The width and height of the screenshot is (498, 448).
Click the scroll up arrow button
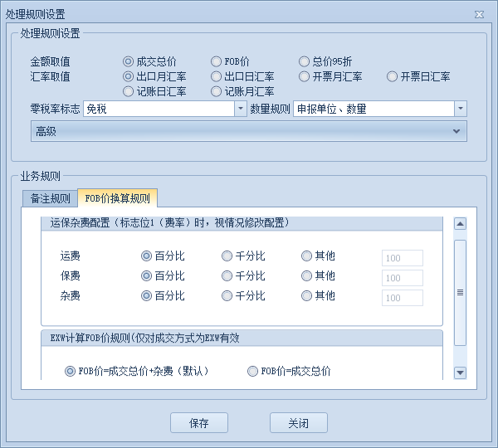point(460,223)
